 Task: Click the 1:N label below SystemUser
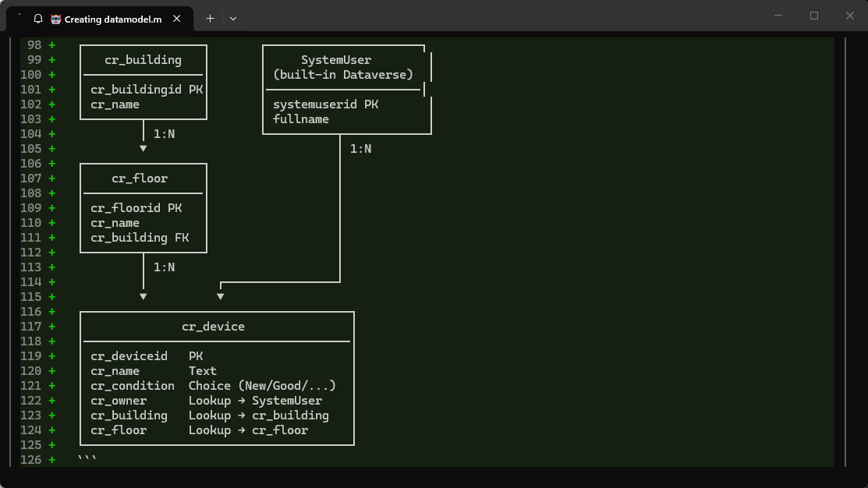360,149
